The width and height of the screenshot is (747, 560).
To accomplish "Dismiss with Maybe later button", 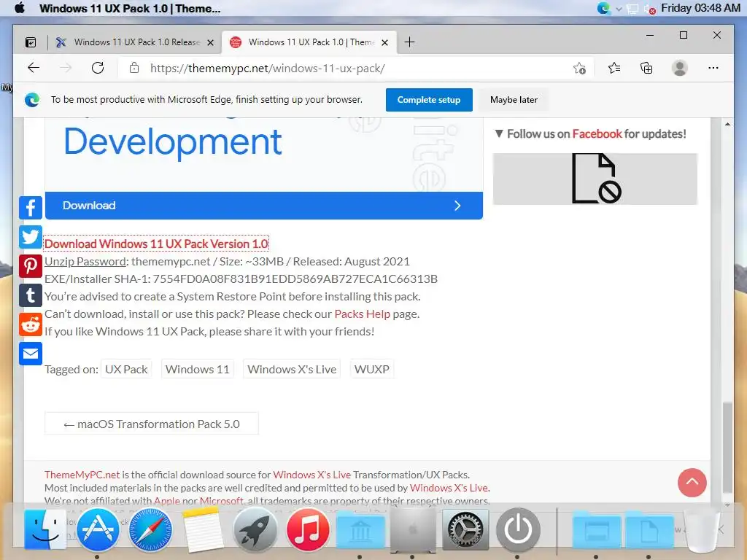I will [514, 100].
